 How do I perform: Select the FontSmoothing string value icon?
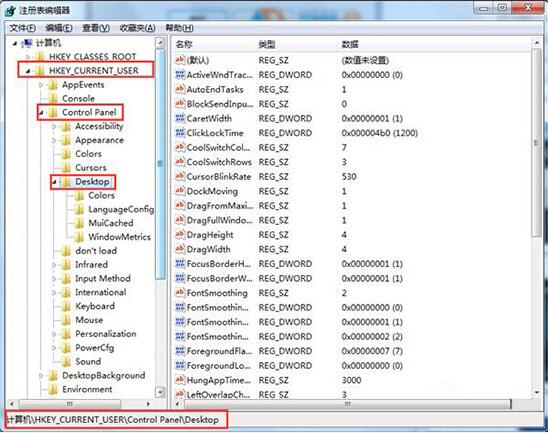[x=180, y=293]
